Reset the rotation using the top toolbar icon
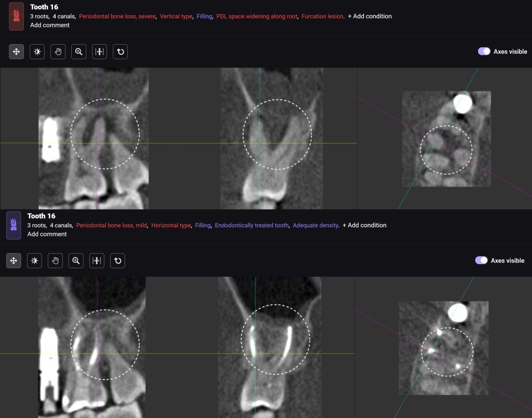Viewport: 532px width, 418px height. click(x=120, y=51)
